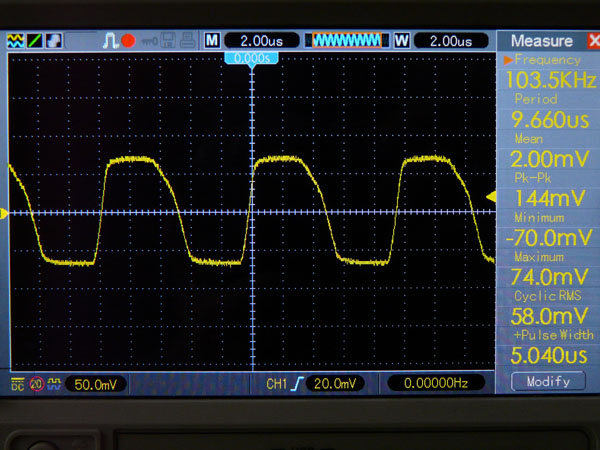
Task: Click the W window timebase label
Action: [x=402, y=41]
